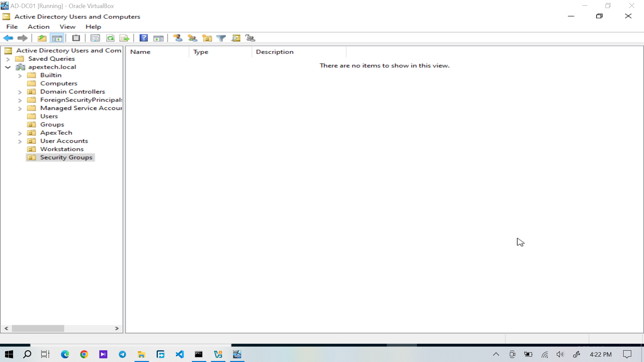Sort by the Description column header

coord(299,52)
